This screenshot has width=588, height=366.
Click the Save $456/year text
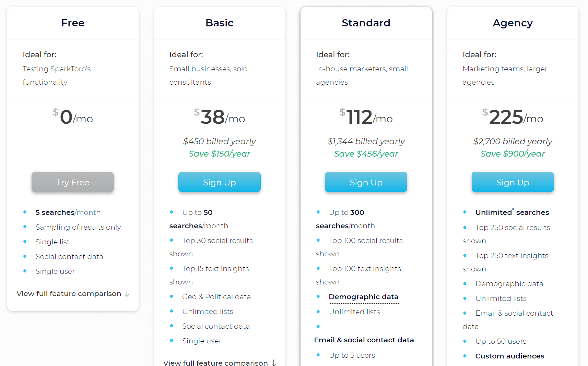(x=366, y=154)
